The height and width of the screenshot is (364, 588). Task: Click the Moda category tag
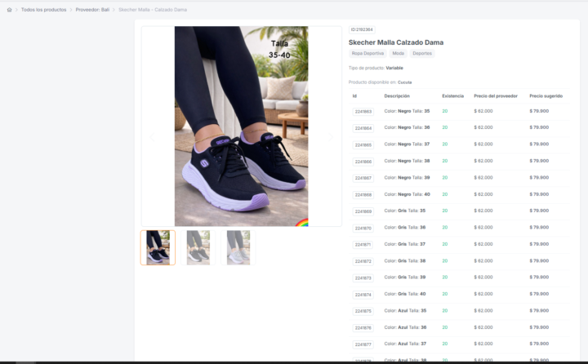pos(399,53)
